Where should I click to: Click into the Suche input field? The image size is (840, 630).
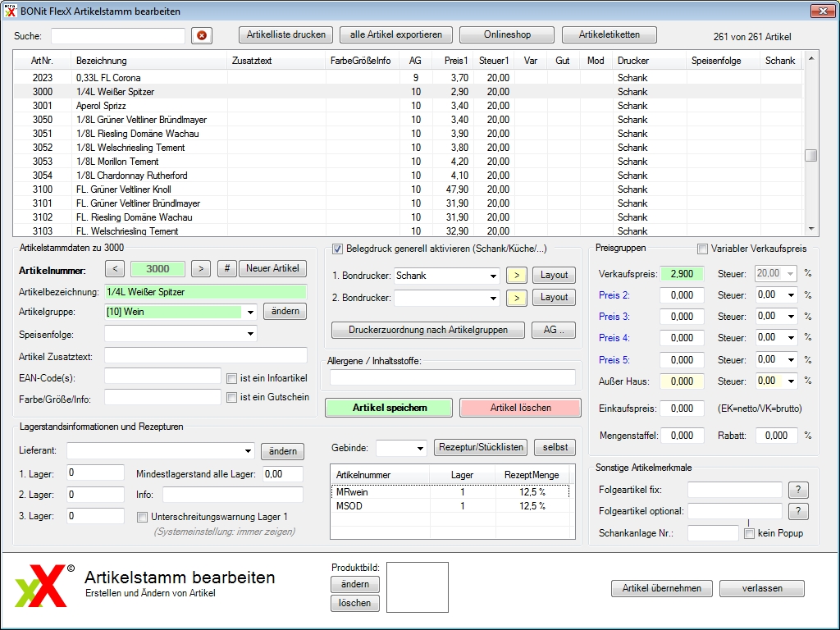click(x=118, y=36)
